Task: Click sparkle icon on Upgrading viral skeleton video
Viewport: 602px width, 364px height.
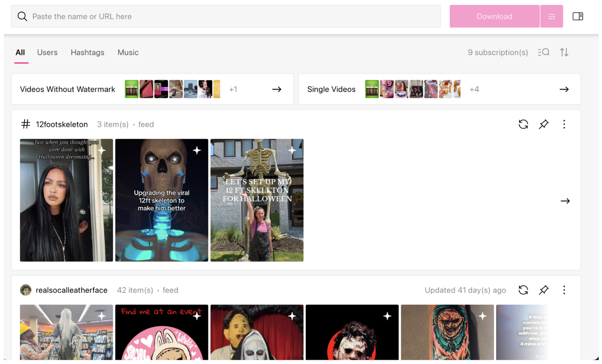Action: coord(197,150)
